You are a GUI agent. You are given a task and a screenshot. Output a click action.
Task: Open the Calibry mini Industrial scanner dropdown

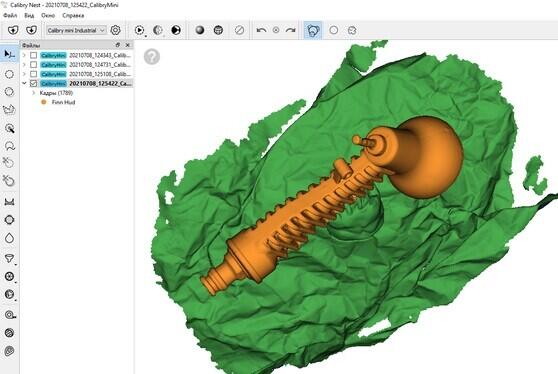point(76,30)
